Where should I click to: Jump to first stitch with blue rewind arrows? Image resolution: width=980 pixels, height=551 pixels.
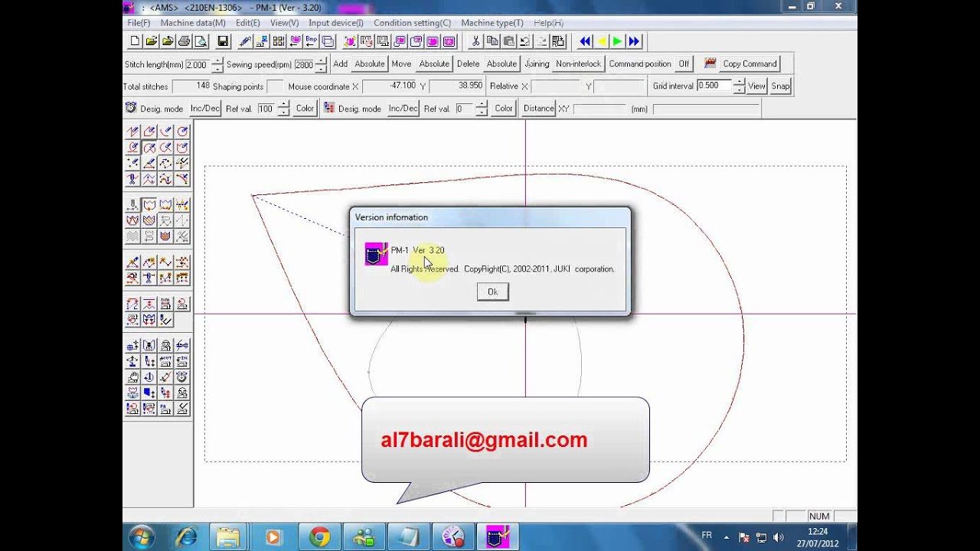586,41
